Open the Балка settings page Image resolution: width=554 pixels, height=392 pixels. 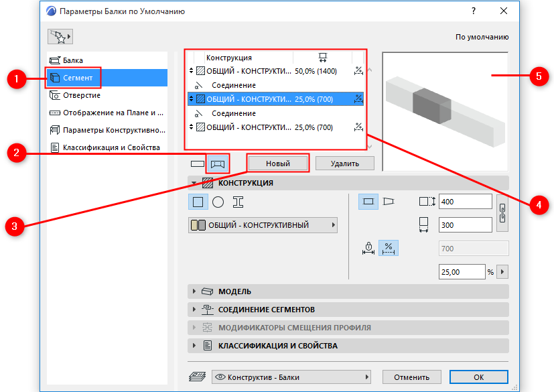click(107, 60)
